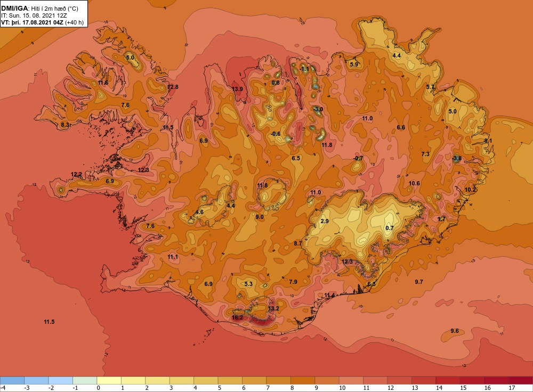The width and height of the screenshot is (533, 392).
Task: Pick the pale green swatch between -1 and 0
Action: [x=85, y=380]
